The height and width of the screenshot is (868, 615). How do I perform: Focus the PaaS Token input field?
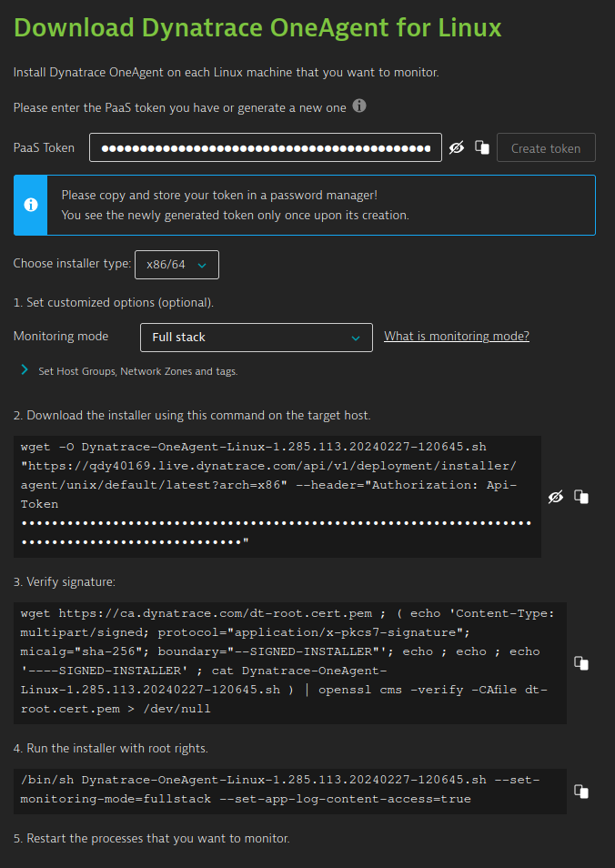[266, 147]
